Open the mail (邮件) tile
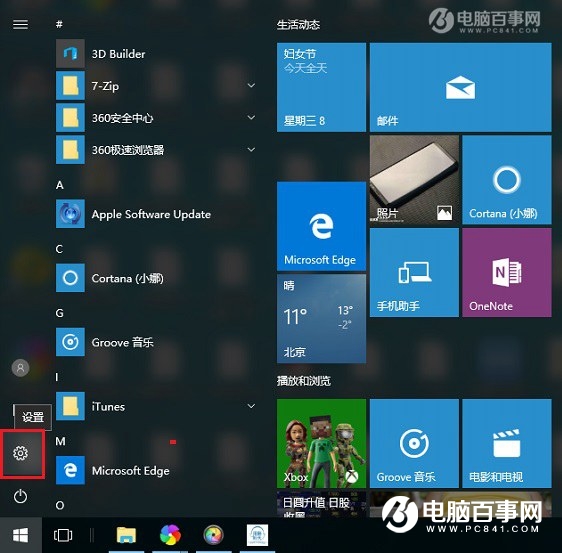This screenshot has width=562, height=553. [x=461, y=87]
